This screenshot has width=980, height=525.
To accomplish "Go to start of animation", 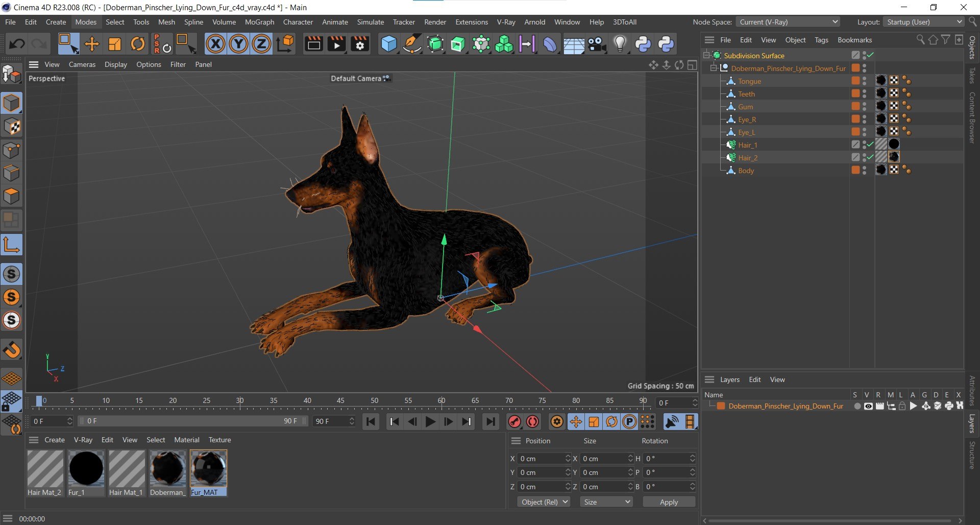I will [371, 421].
